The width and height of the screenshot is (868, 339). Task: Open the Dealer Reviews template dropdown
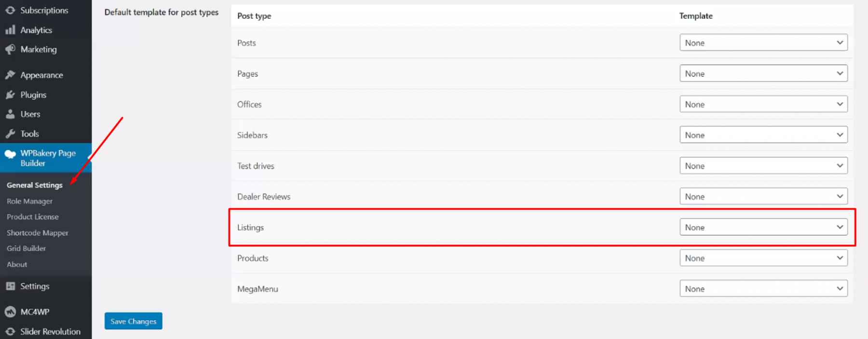(x=763, y=196)
